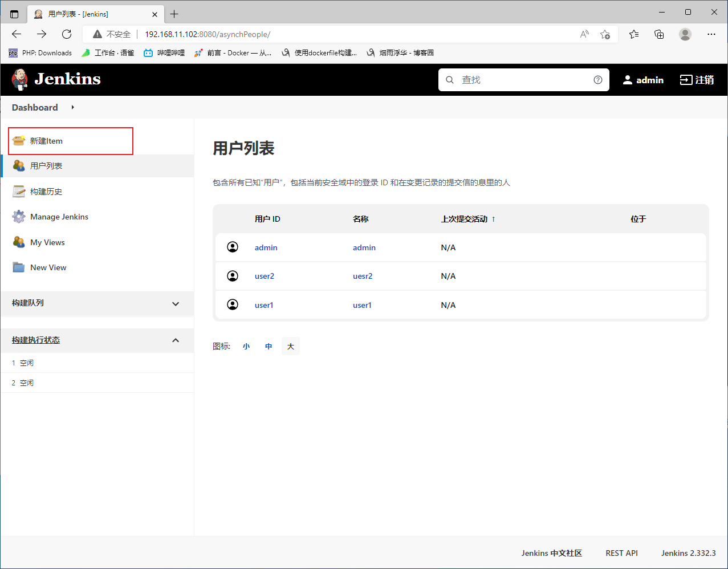
Task: Click the admin user ID link
Action: [x=266, y=247]
